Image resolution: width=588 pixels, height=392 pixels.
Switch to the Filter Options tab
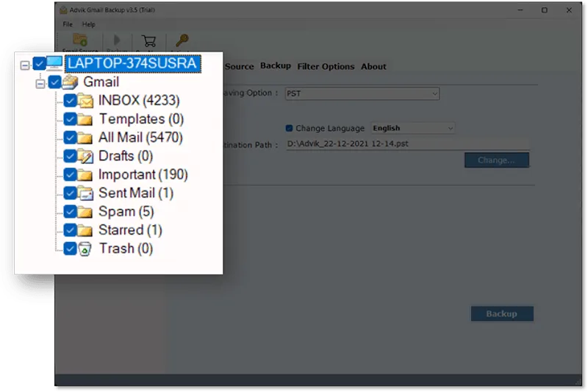(326, 66)
